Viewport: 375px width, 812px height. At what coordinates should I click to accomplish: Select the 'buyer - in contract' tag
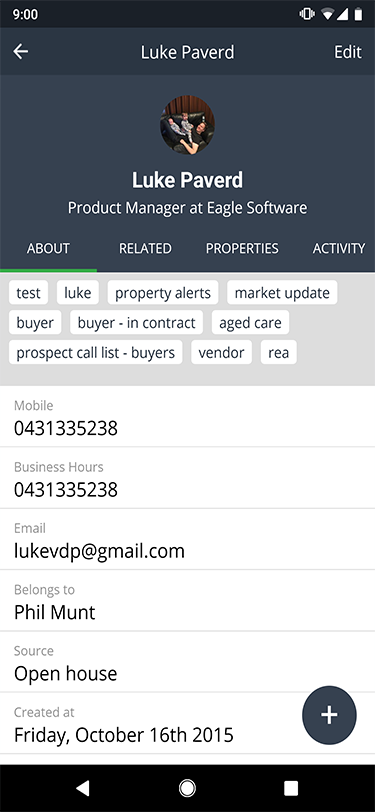coord(136,323)
